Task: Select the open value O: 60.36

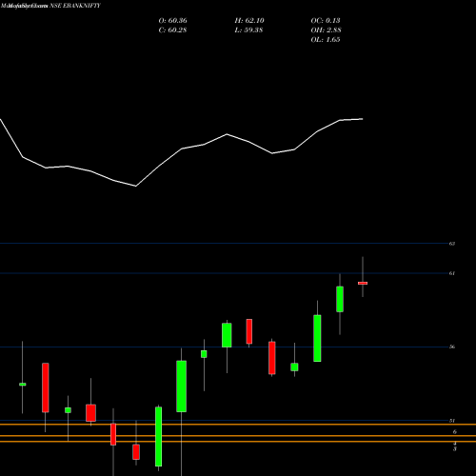Action: 172,20
